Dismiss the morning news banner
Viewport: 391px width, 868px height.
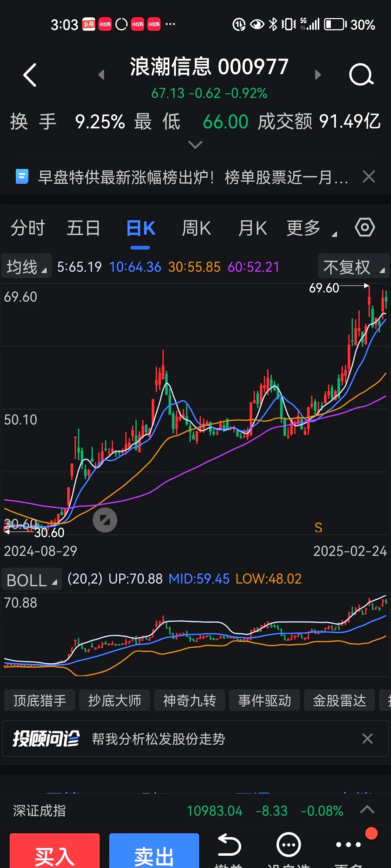tap(369, 177)
